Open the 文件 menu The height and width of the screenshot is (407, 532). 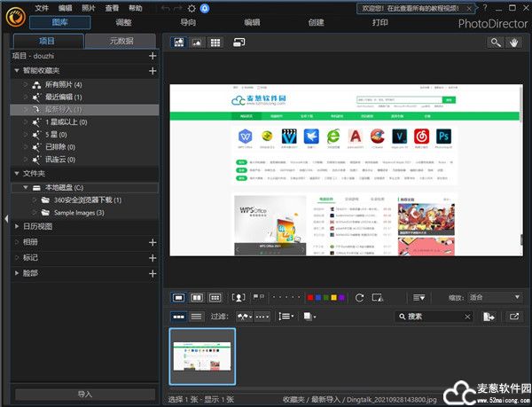click(x=42, y=7)
